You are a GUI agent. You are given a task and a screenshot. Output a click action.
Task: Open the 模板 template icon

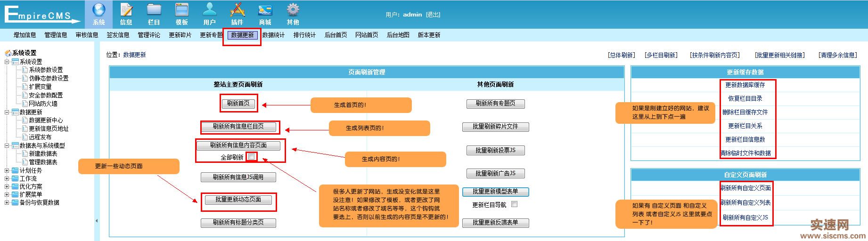(181, 10)
